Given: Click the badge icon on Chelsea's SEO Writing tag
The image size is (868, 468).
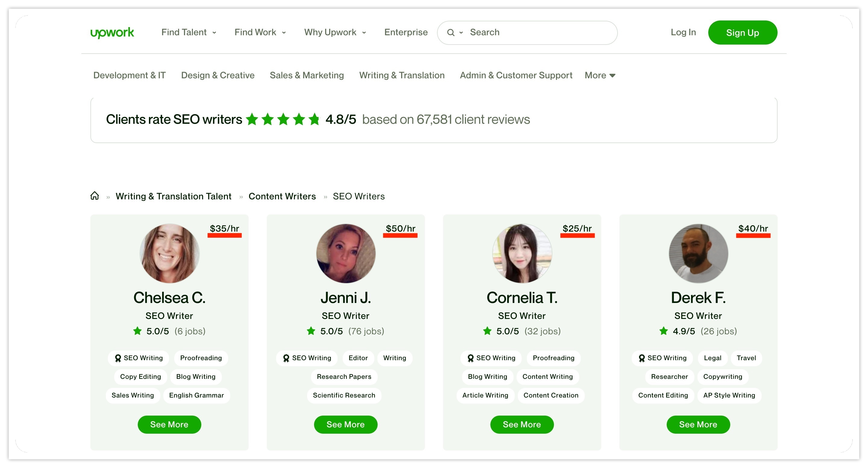Looking at the screenshot, I should [x=118, y=358].
